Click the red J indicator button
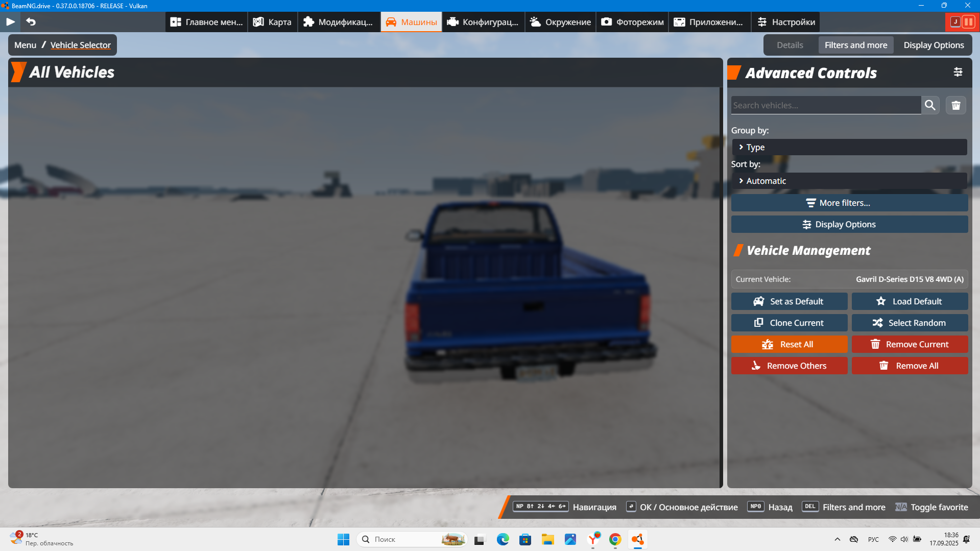 click(955, 22)
